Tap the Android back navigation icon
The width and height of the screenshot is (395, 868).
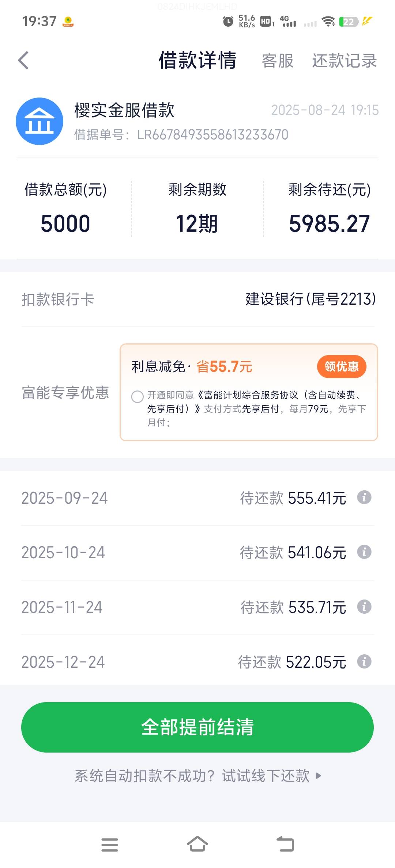[285, 844]
